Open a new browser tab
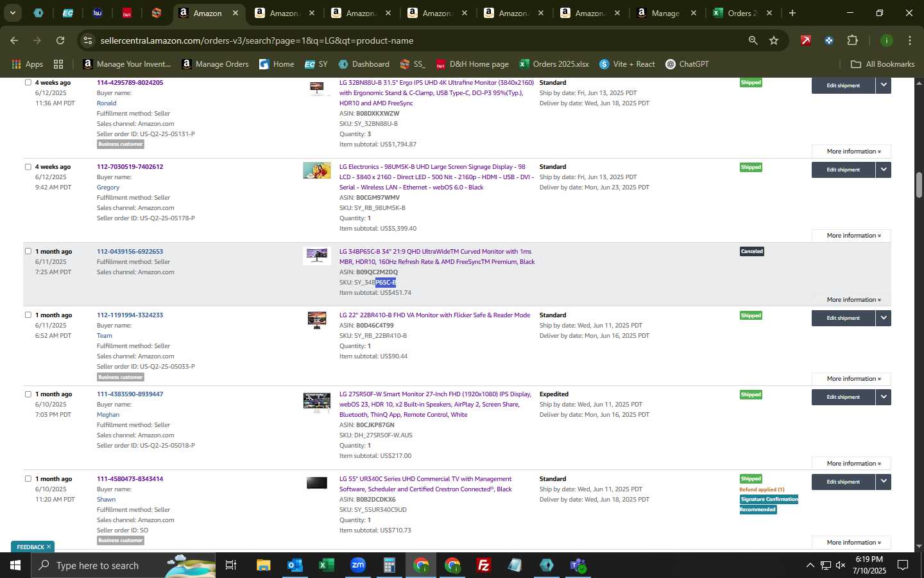This screenshot has height=578, width=924. 792,13
